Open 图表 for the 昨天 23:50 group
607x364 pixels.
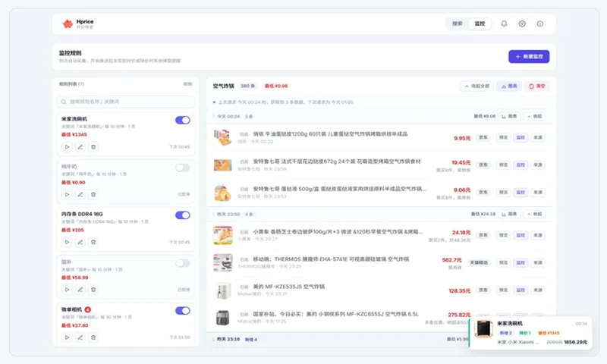[x=509, y=215]
